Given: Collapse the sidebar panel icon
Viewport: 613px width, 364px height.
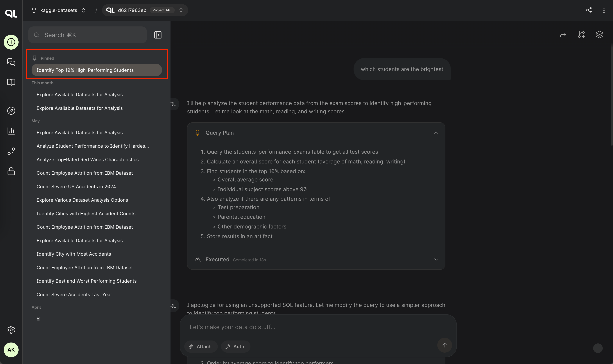Looking at the screenshot, I should [158, 35].
